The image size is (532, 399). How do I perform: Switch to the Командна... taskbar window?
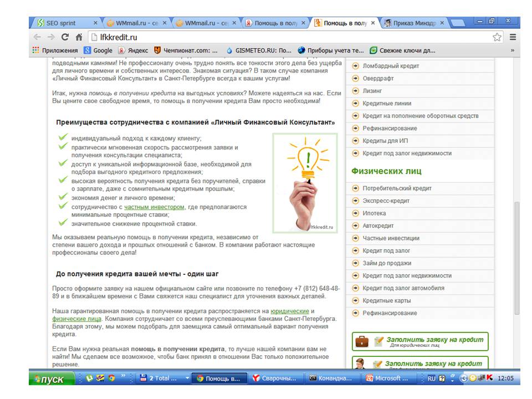[331, 378]
